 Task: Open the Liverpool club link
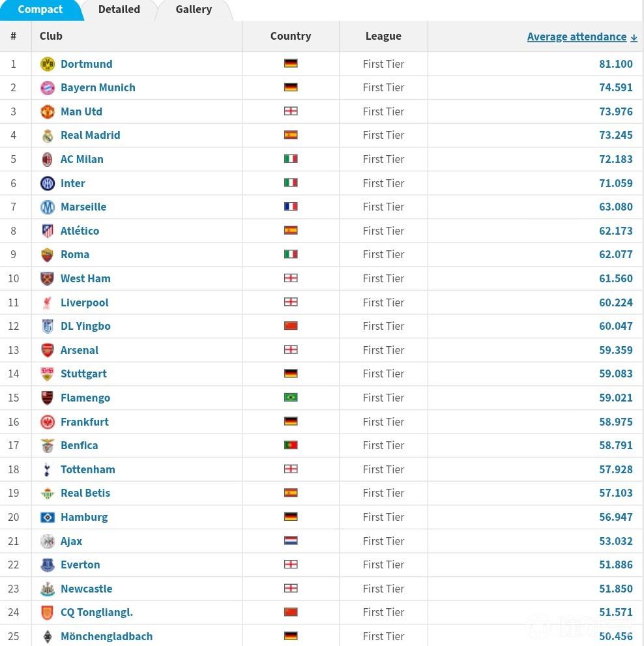[85, 302]
